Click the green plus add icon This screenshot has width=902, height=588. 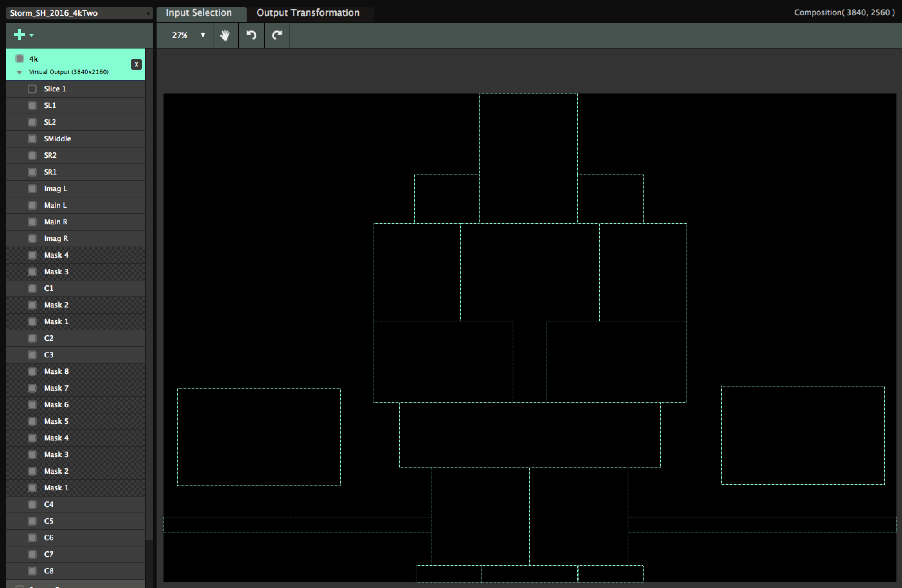19,35
